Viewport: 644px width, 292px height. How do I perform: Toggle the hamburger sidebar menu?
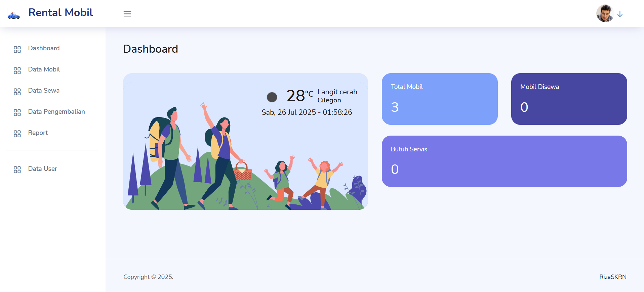(x=127, y=14)
